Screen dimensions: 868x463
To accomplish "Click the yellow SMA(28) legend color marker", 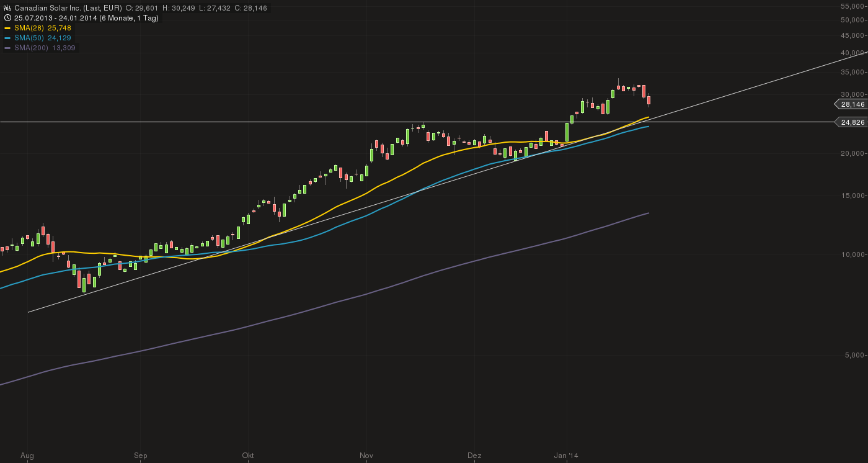I will (7, 28).
